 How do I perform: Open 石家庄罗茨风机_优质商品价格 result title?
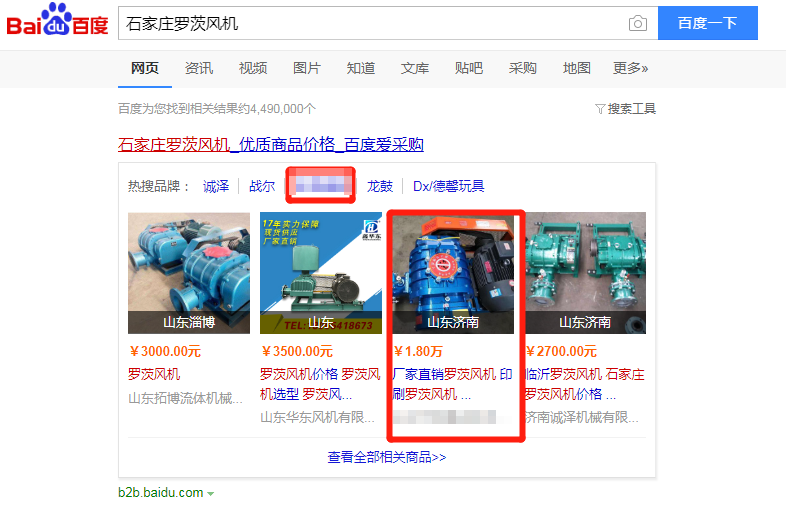(271, 145)
